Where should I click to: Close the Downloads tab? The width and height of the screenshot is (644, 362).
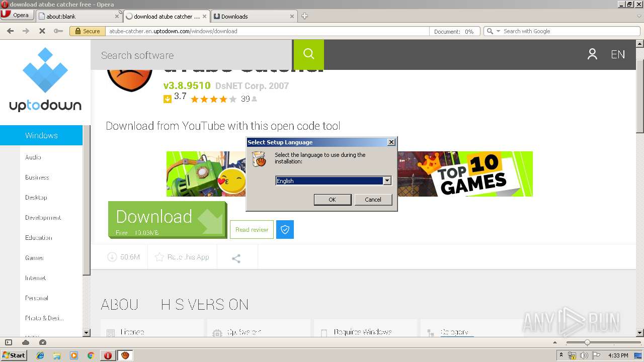pos(292,16)
